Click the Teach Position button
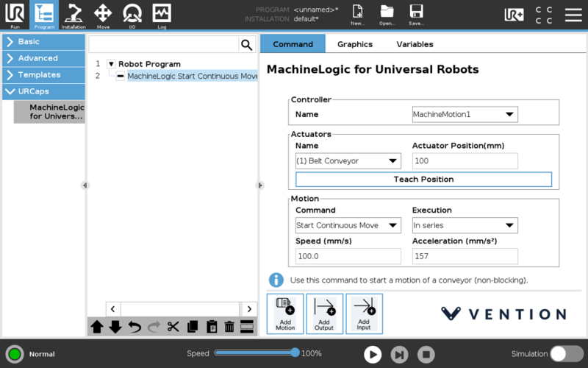The image size is (588, 368). coord(424,180)
